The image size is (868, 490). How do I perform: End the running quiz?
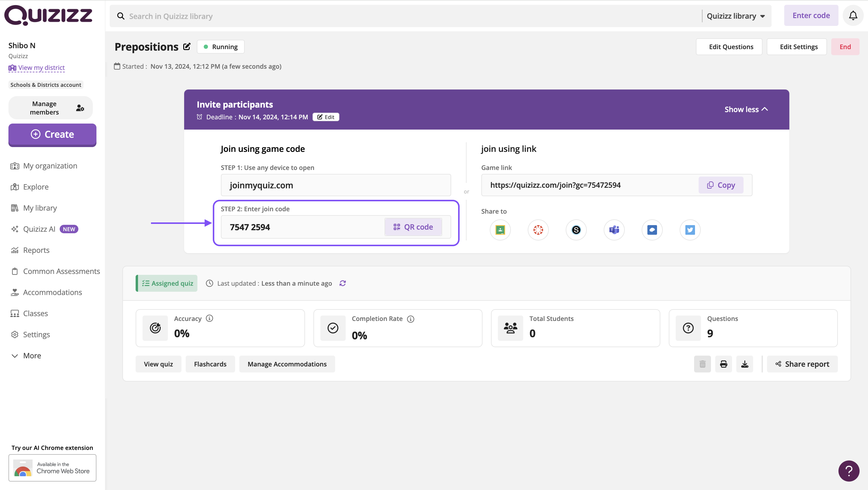[845, 47]
